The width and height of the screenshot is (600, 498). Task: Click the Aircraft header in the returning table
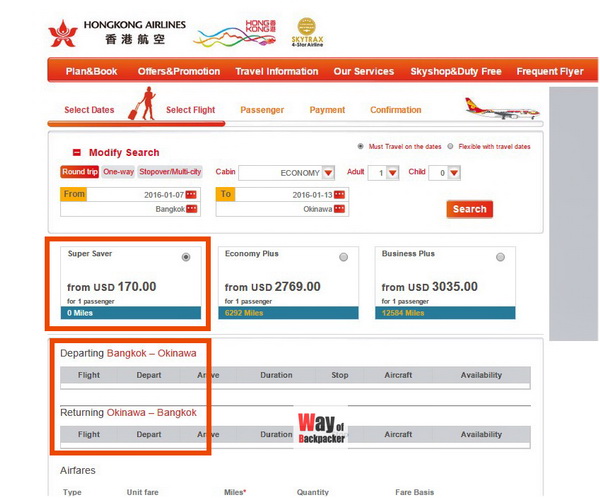[398, 434]
